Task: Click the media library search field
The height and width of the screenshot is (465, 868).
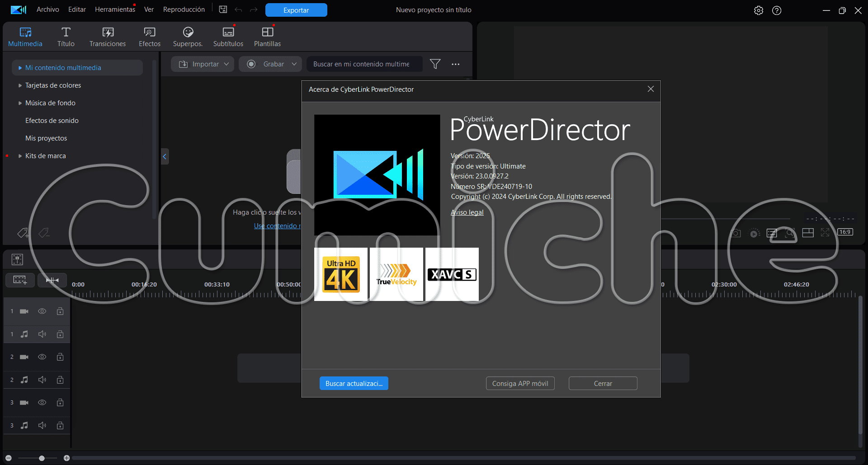Action: click(x=364, y=64)
